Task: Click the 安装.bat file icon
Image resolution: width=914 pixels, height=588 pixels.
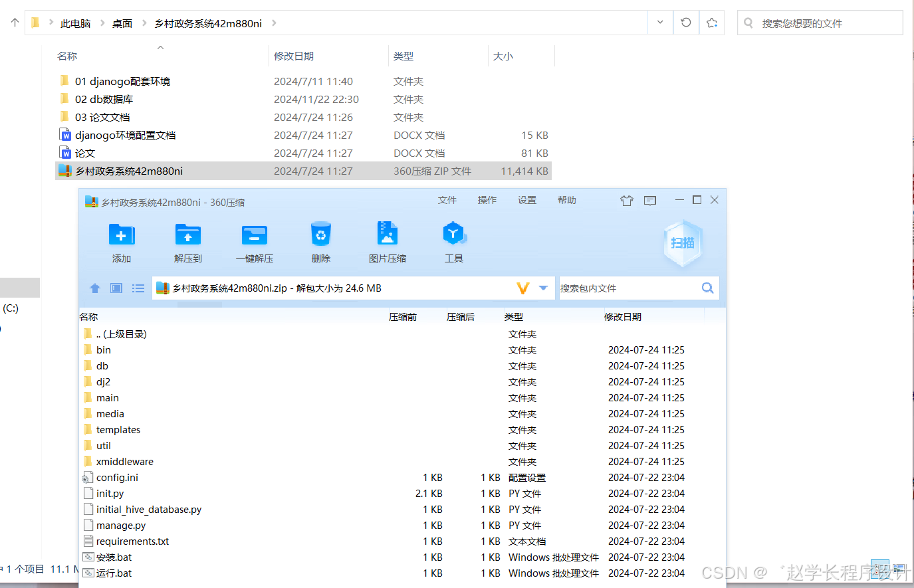Action: (x=88, y=557)
